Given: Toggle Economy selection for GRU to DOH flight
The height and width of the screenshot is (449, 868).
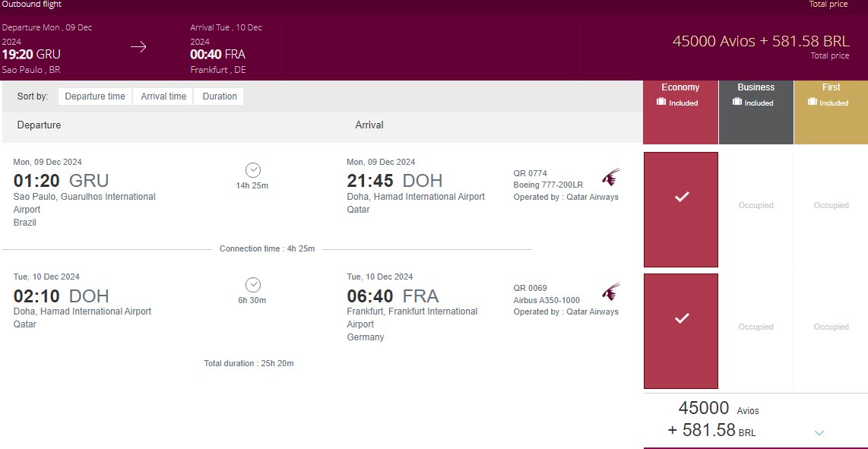Looking at the screenshot, I should coord(681,209).
